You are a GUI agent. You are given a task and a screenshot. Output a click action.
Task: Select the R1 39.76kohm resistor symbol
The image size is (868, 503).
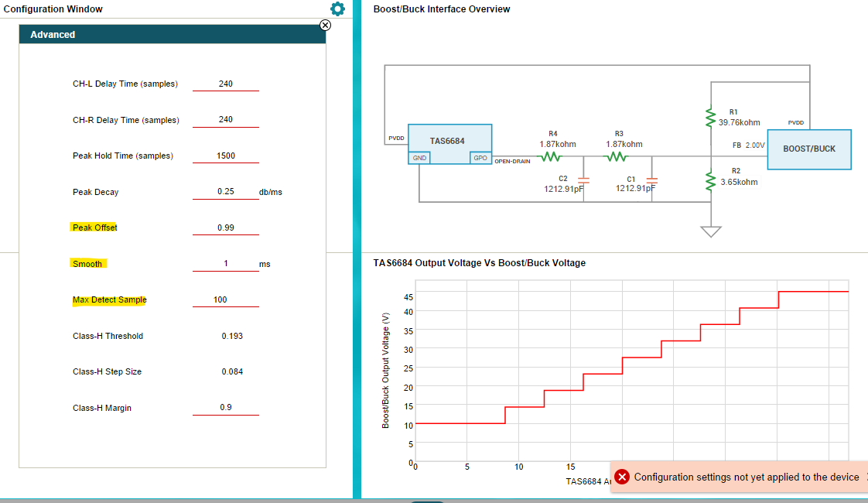[x=711, y=118]
